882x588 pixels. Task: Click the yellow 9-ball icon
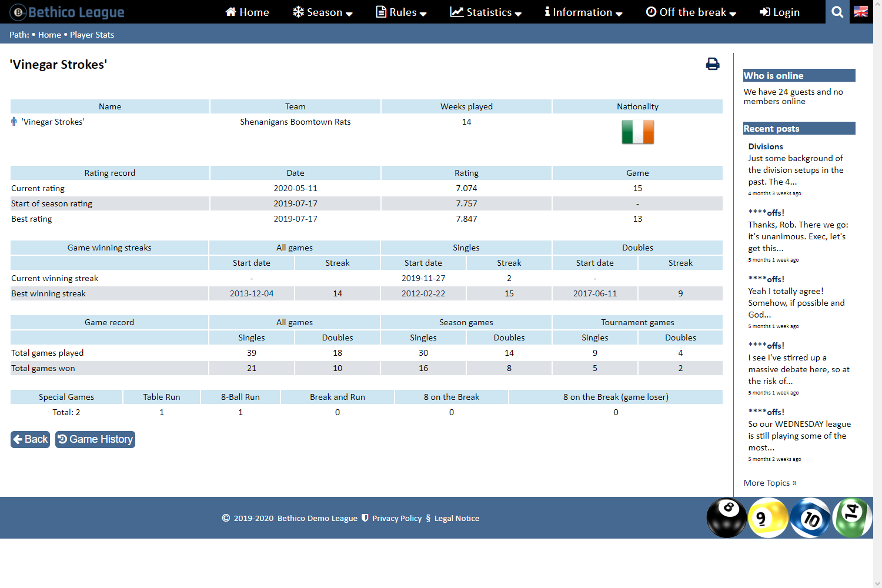[x=768, y=517]
